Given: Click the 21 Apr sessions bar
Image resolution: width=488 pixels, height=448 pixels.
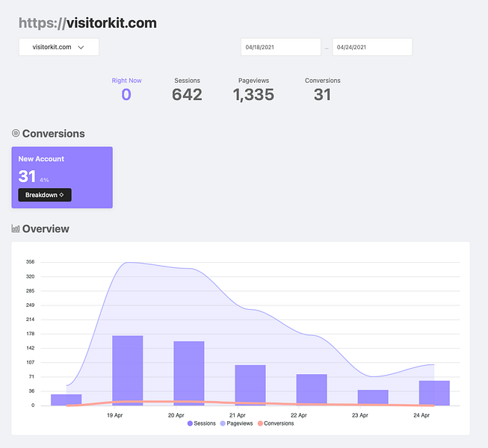Looking at the screenshot, I should pyautogui.click(x=250, y=385).
